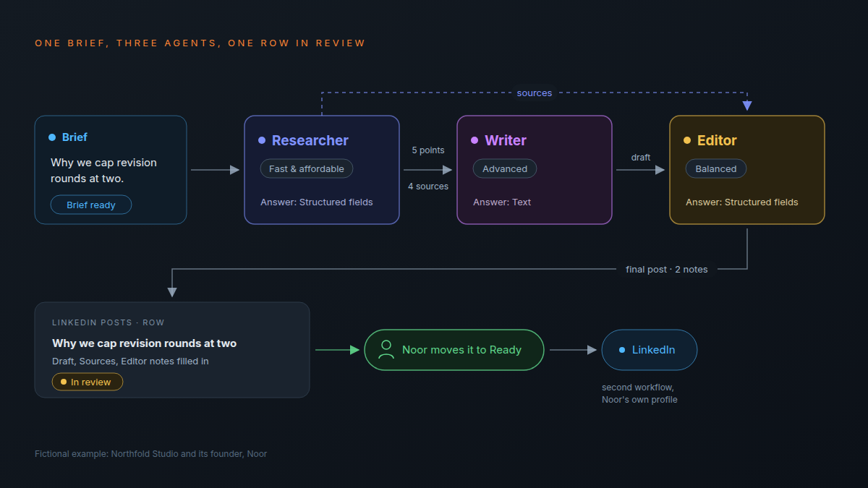Select the Balanced tag on Editor
868x488 pixels.
[716, 168]
